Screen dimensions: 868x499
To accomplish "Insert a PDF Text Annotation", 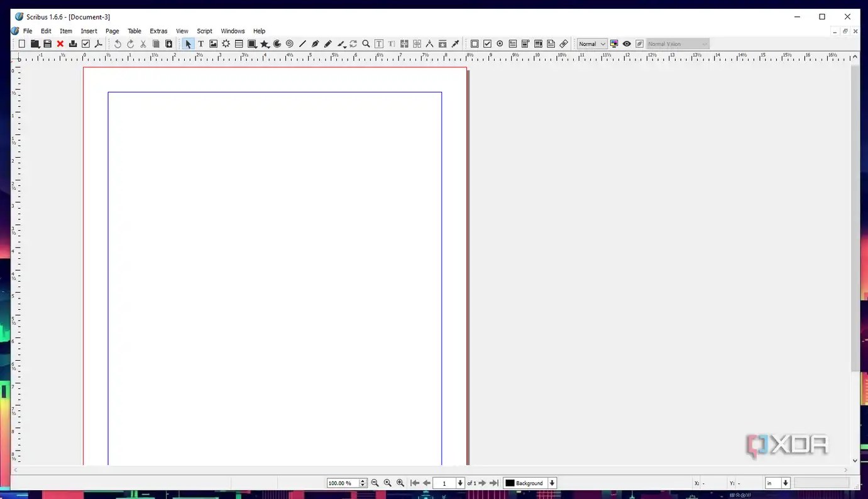I will coord(551,44).
